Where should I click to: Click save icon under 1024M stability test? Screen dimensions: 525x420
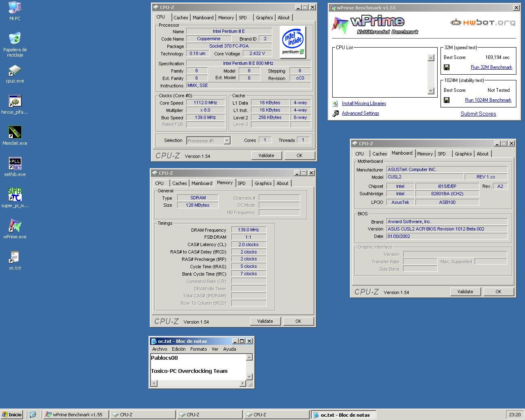[x=447, y=100]
